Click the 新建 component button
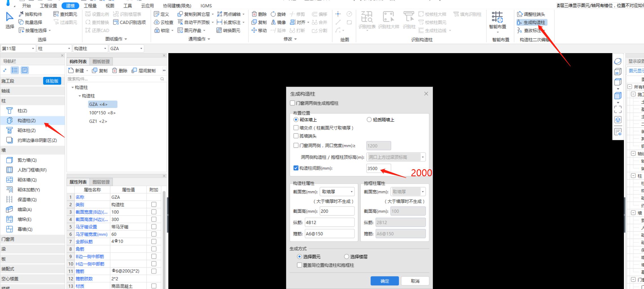This screenshot has width=644, height=289. click(76, 71)
